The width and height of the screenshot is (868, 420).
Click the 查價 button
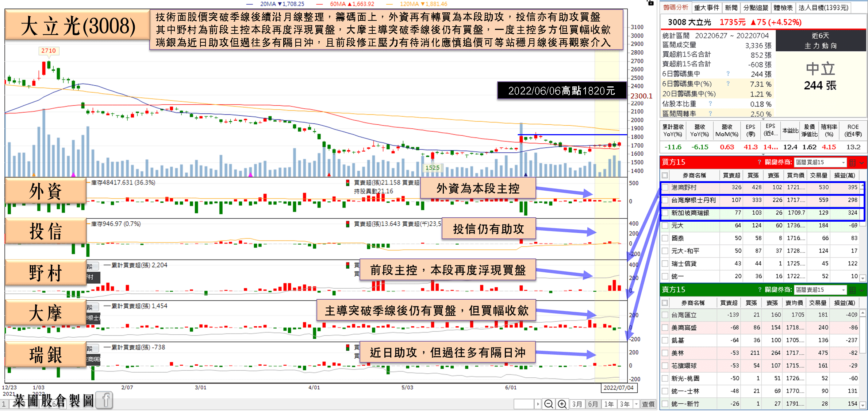coord(648,404)
